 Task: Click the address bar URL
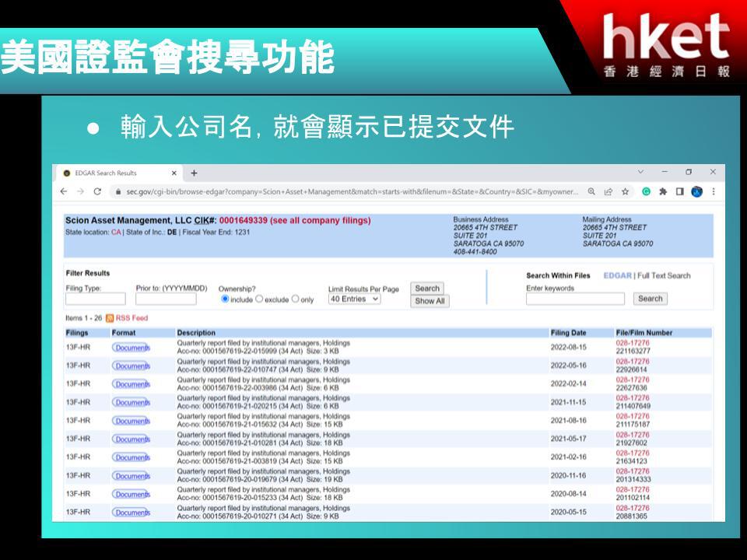point(352,192)
